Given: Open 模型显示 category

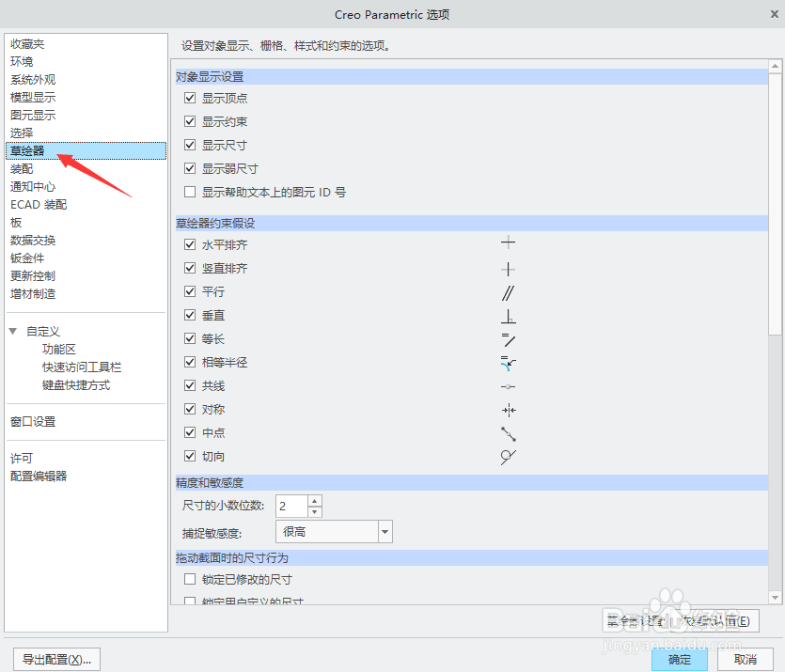Looking at the screenshot, I should pyautogui.click(x=33, y=97).
